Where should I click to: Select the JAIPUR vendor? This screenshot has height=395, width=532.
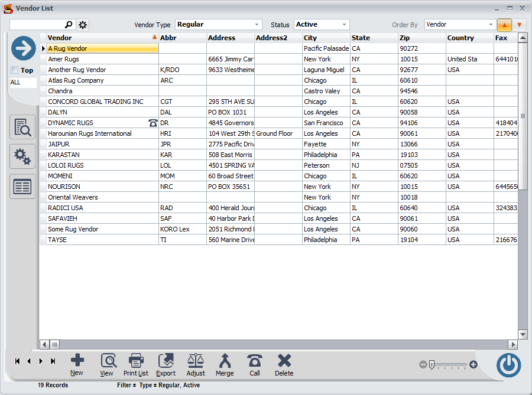[102, 144]
